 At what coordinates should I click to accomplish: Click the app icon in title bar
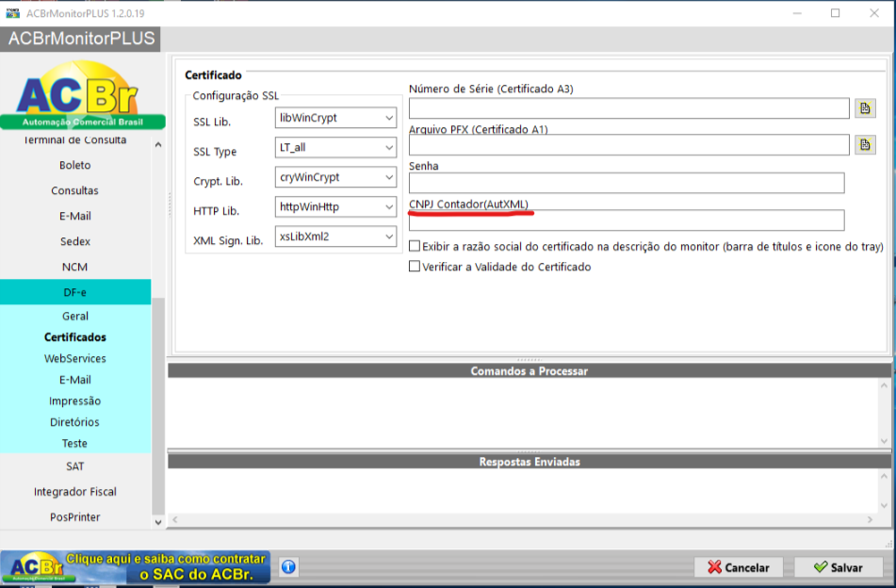[12, 12]
